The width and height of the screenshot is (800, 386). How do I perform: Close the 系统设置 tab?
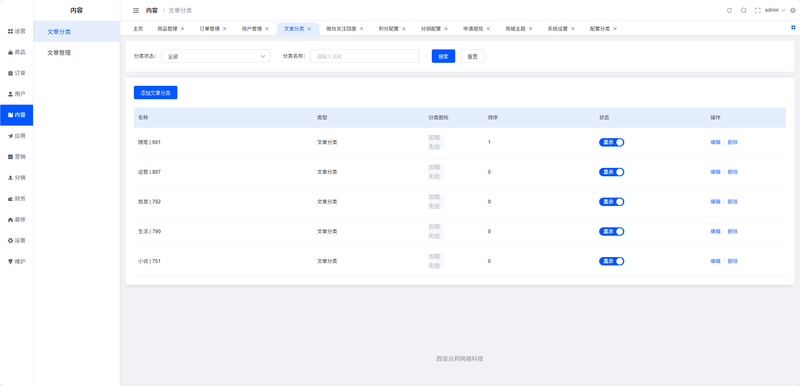coord(573,29)
